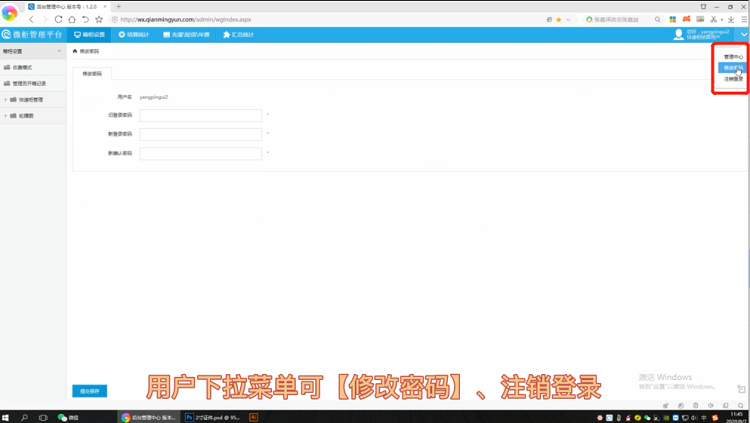The height and width of the screenshot is (423, 750).
Task: Select 管理中心 from the user menu
Action: coord(733,57)
